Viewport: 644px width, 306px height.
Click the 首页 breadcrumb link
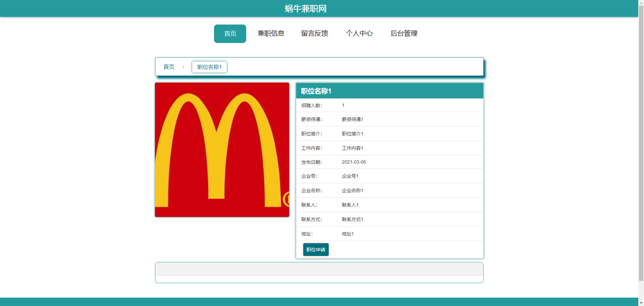click(x=169, y=67)
